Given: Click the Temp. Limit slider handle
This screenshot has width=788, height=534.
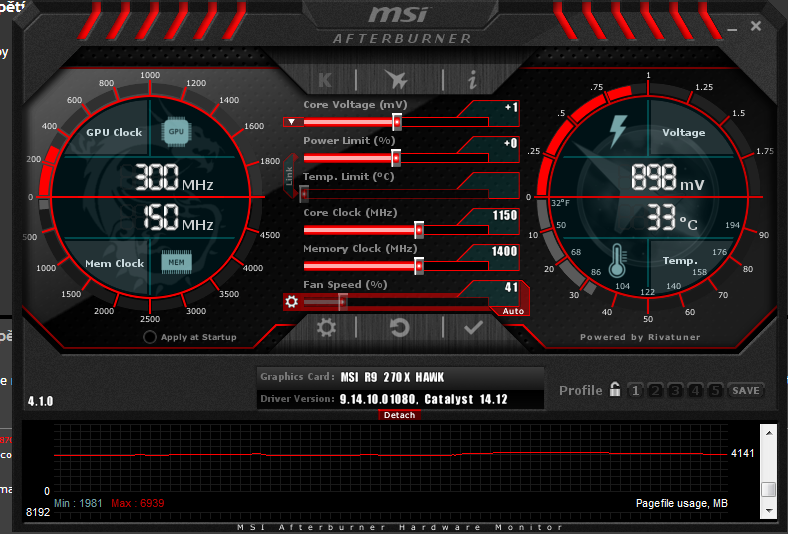Looking at the screenshot, I should [304, 194].
